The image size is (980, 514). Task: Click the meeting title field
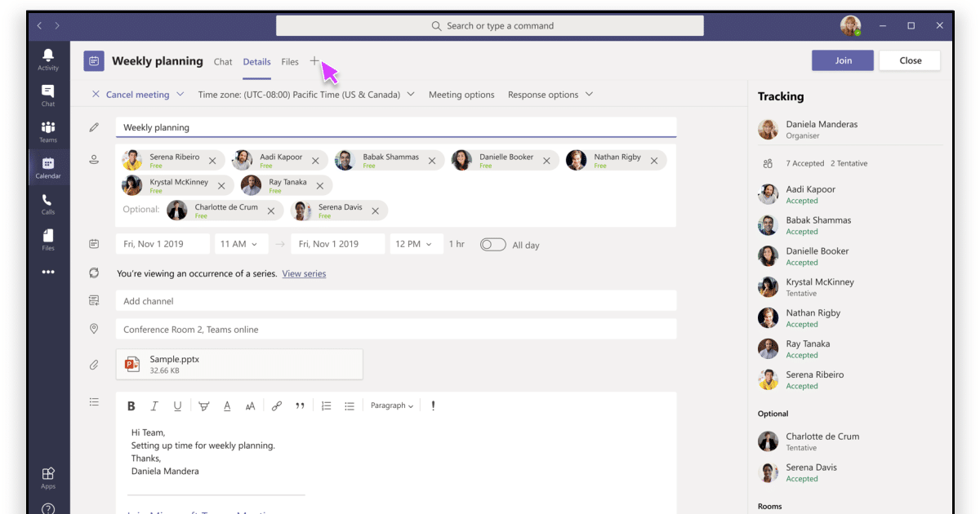pyautogui.click(x=396, y=127)
